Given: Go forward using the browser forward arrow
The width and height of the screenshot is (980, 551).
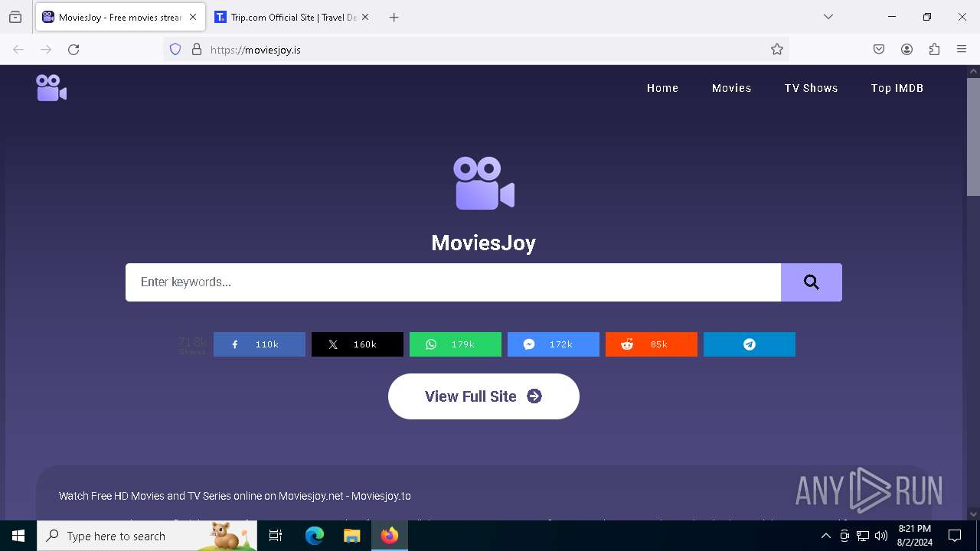Looking at the screenshot, I should click(x=46, y=50).
